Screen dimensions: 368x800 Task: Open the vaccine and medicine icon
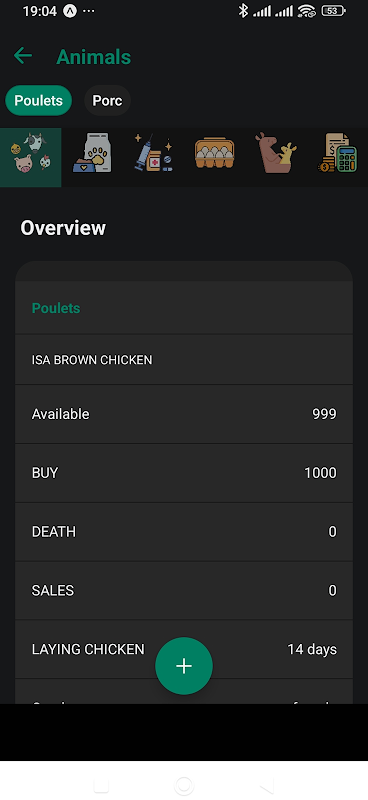(154, 153)
